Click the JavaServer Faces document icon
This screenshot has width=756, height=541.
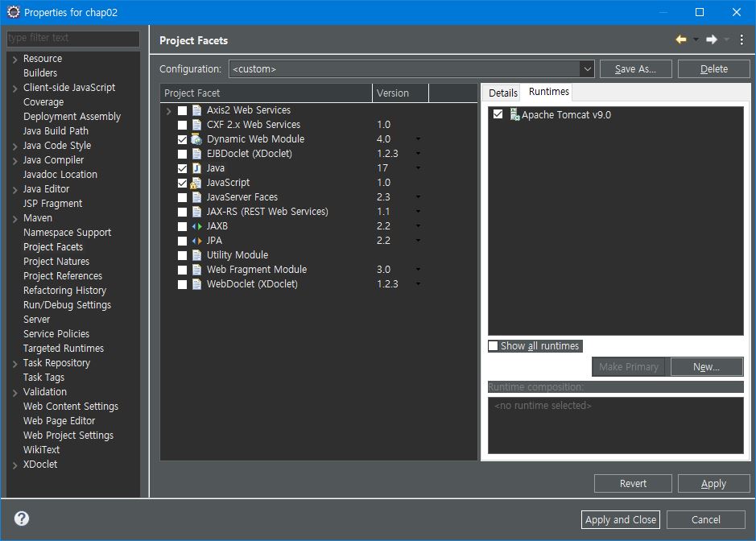click(196, 197)
